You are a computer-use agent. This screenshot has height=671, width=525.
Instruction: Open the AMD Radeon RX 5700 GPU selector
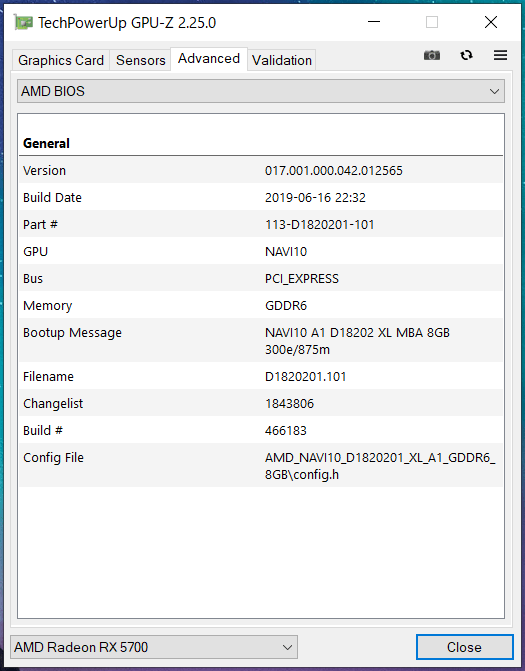(154, 647)
